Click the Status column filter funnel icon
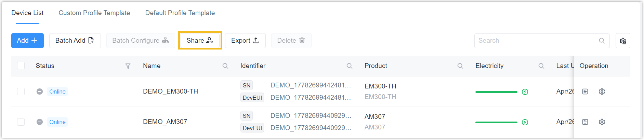644x140 pixels. click(x=128, y=66)
